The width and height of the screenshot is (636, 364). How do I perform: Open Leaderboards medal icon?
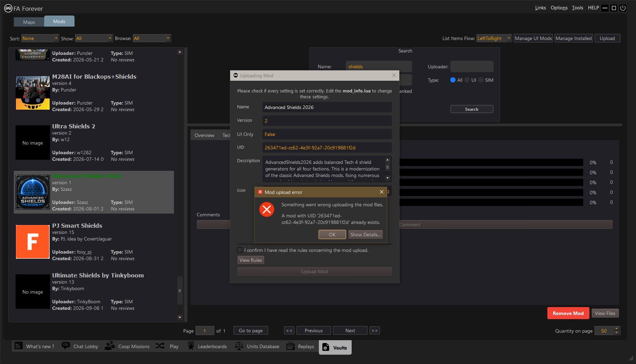[191, 346]
